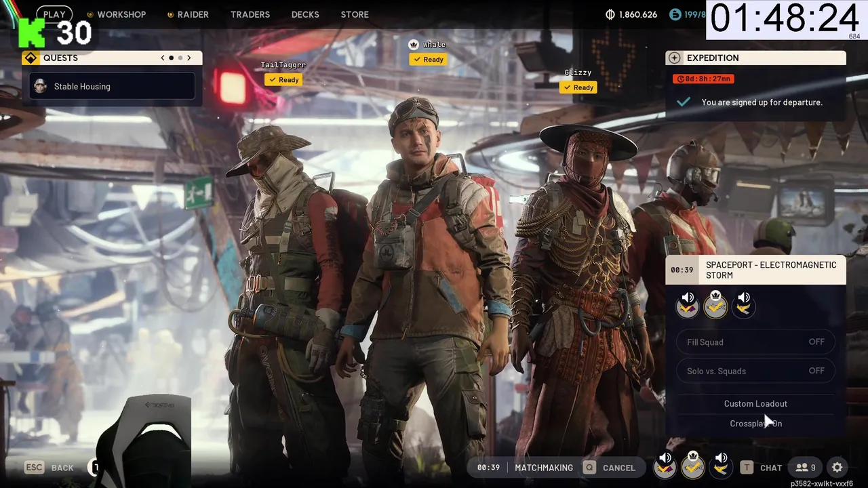Click the yellow marker beside WORKSHOP
Screen dimensions: 868x488
pos(90,14)
